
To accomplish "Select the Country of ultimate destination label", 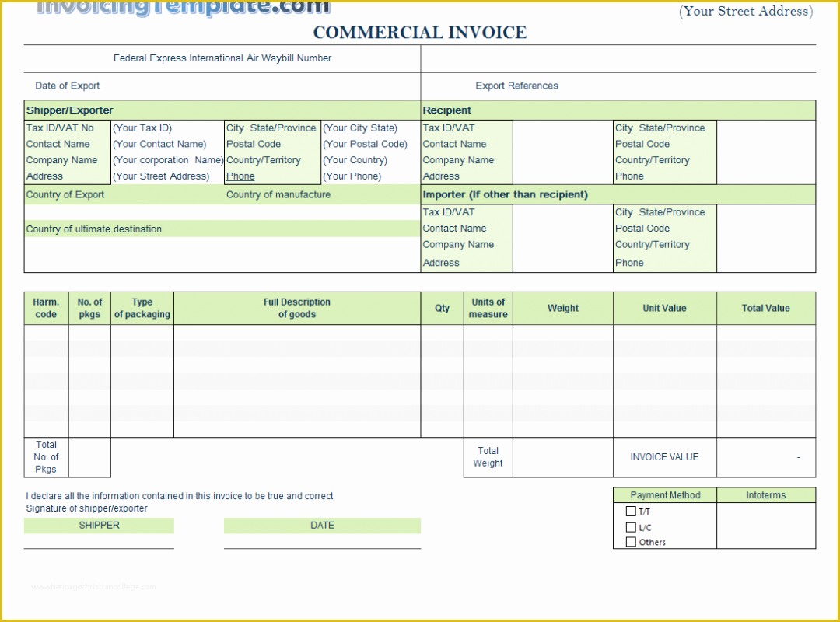I will tap(94, 229).
